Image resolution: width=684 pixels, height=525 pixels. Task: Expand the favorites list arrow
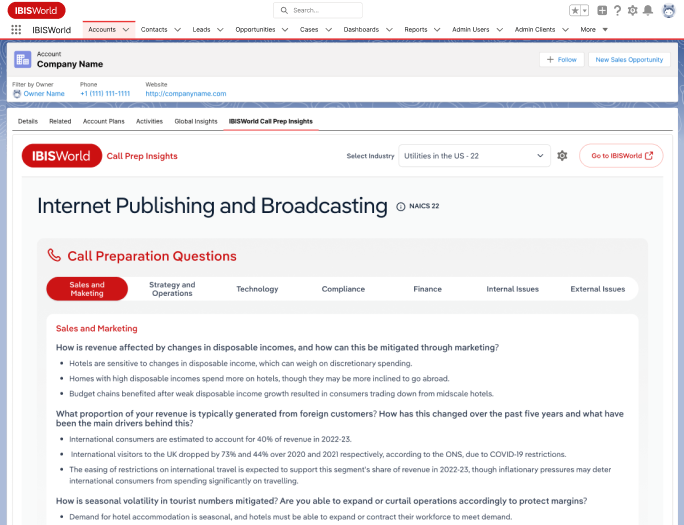tap(585, 10)
